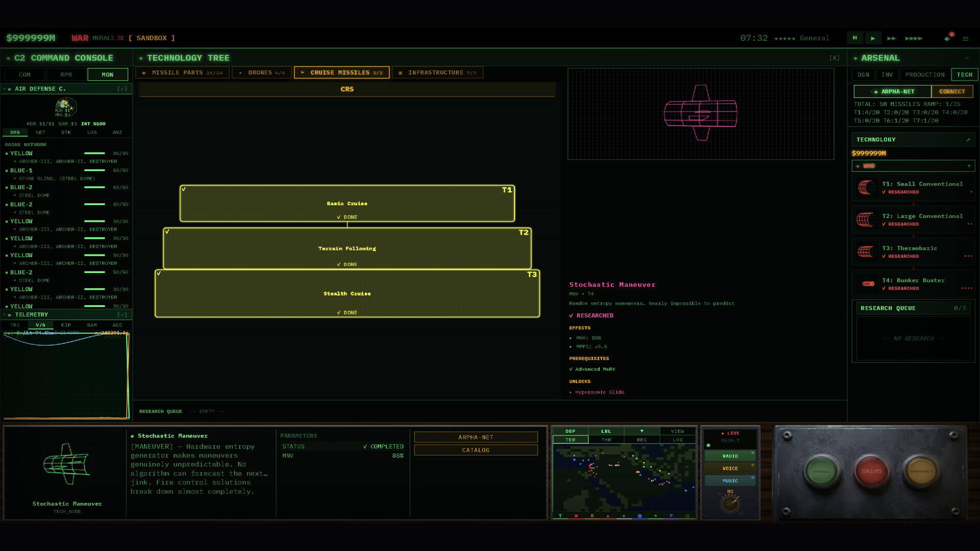
Task: Push the red SALVO button
Action: click(871, 471)
